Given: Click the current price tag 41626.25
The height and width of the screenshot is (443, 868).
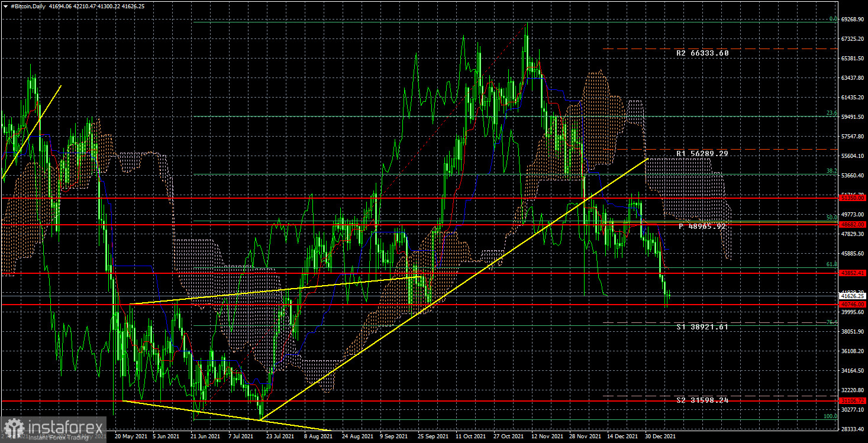Looking at the screenshot, I should click(x=853, y=296).
